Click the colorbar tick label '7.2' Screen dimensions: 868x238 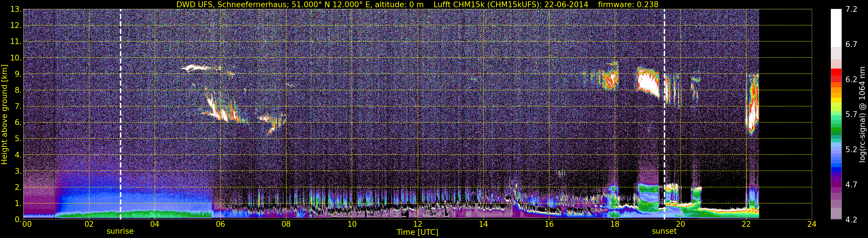(851, 10)
